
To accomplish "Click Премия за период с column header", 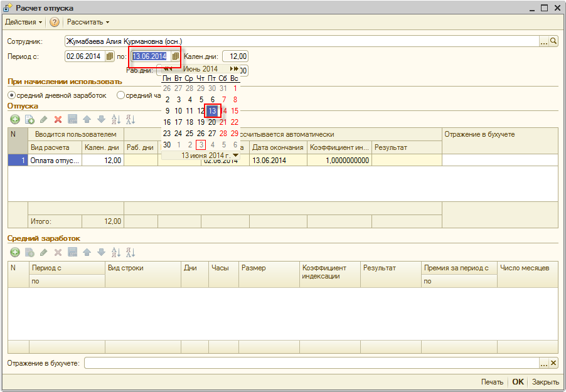I will tap(459, 268).
